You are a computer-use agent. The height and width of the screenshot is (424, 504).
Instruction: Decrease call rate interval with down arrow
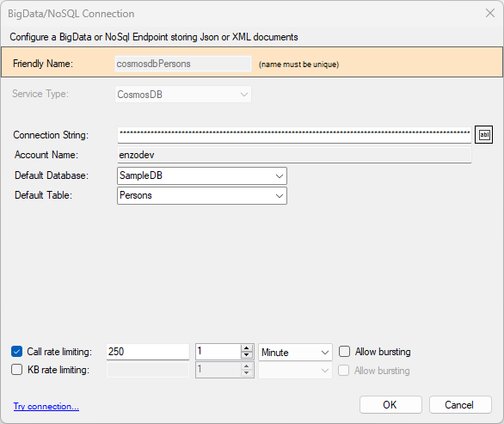tap(246, 355)
